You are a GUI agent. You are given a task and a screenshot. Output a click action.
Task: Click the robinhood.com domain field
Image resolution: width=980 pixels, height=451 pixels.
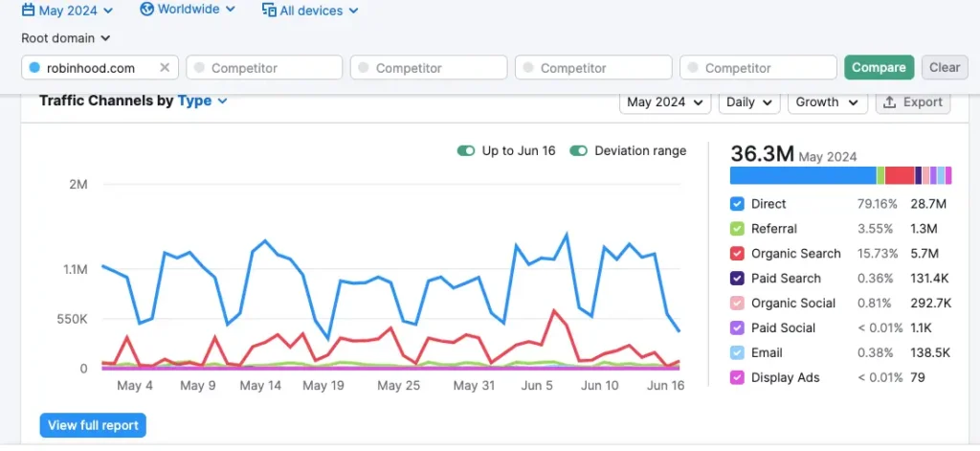coord(100,68)
